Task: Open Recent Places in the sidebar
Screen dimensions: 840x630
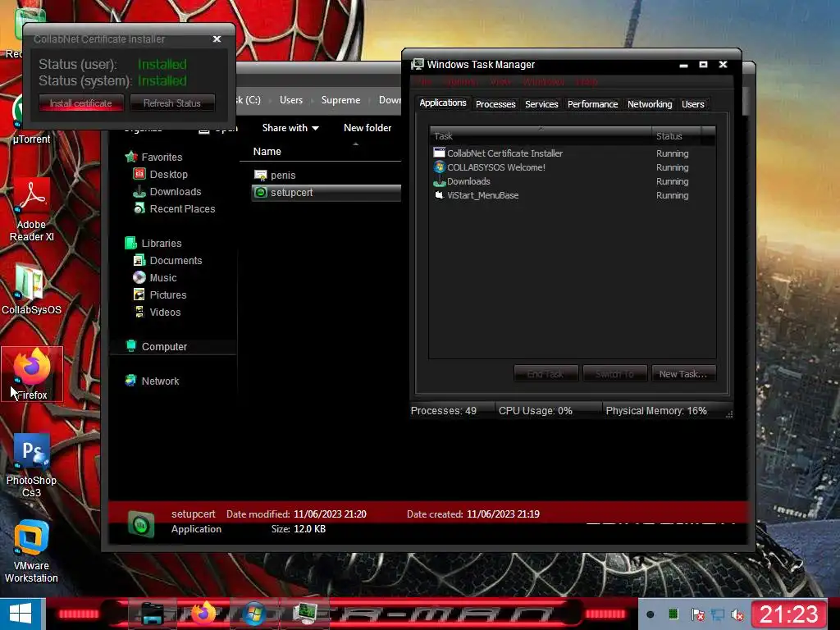Action: pyautogui.click(x=174, y=208)
